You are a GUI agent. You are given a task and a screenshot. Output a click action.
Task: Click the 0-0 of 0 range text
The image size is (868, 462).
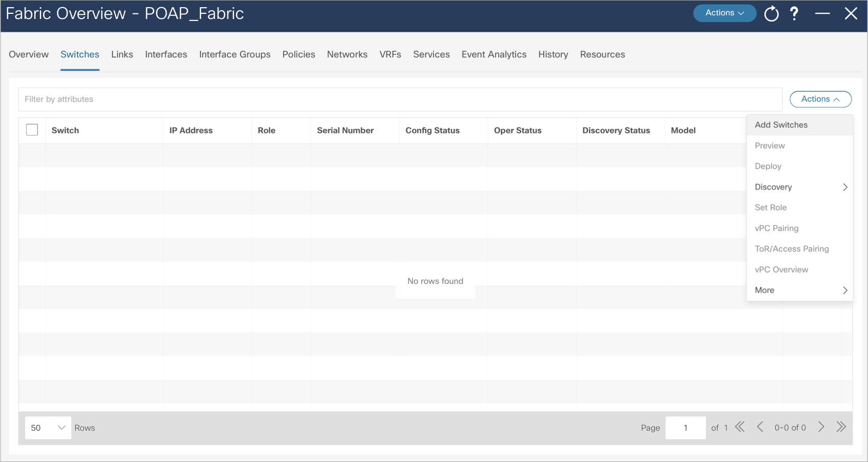(x=790, y=428)
